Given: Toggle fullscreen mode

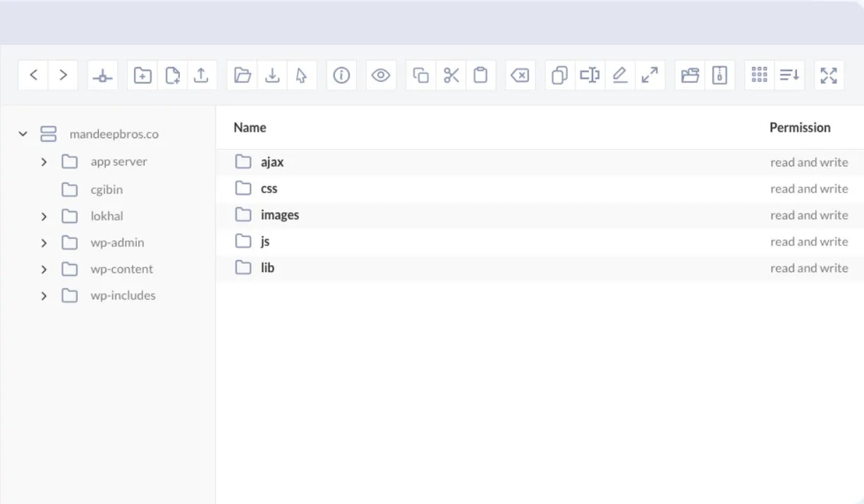Looking at the screenshot, I should pos(829,74).
